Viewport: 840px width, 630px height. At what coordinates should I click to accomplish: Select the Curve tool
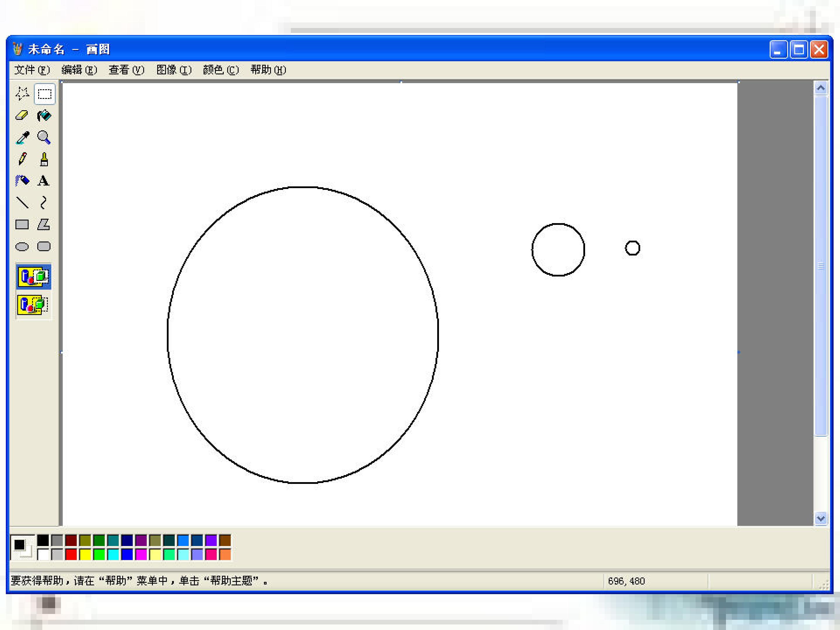point(44,203)
